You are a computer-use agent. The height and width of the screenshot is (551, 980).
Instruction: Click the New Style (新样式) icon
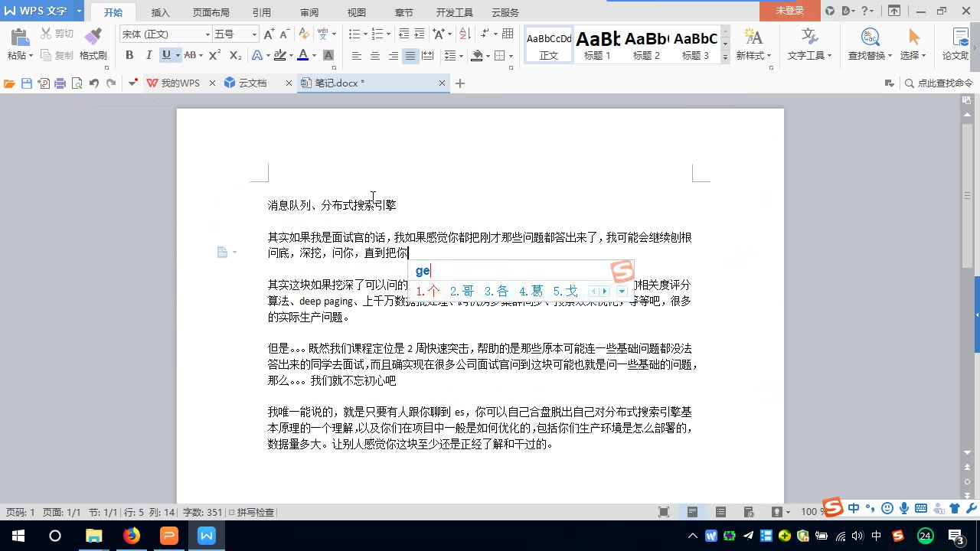[x=754, y=37]
